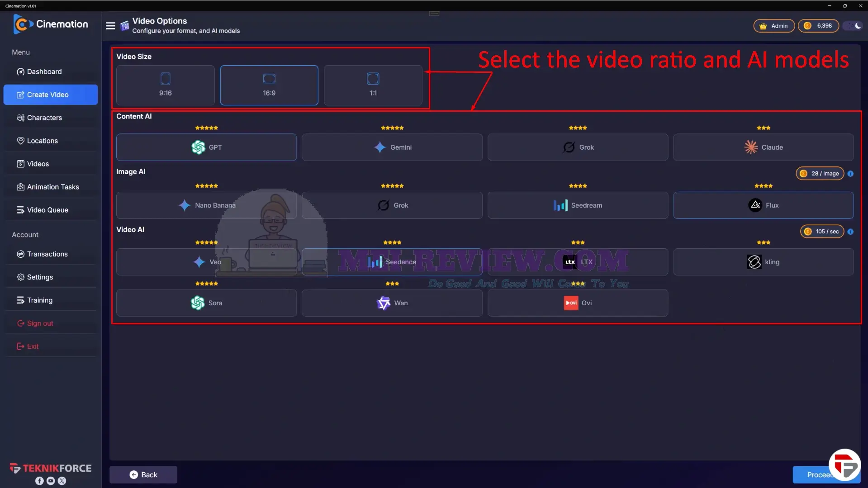Select kling video model

tap(764, 262)
